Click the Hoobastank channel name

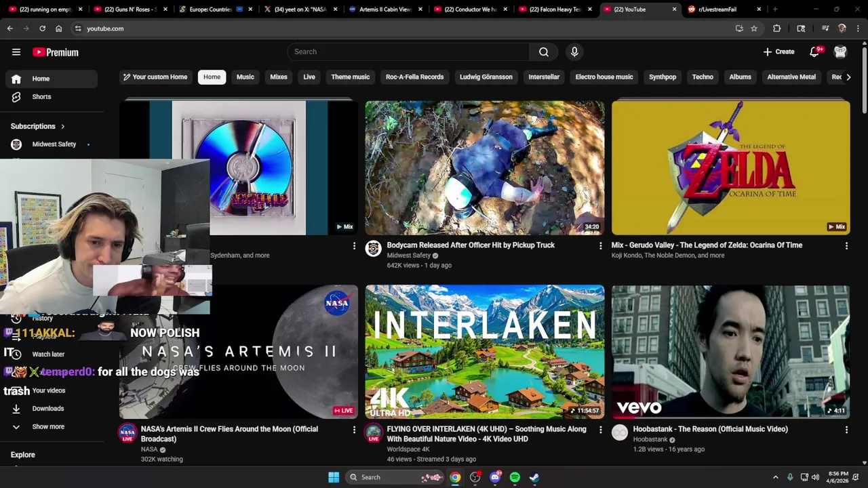[650, 439]
